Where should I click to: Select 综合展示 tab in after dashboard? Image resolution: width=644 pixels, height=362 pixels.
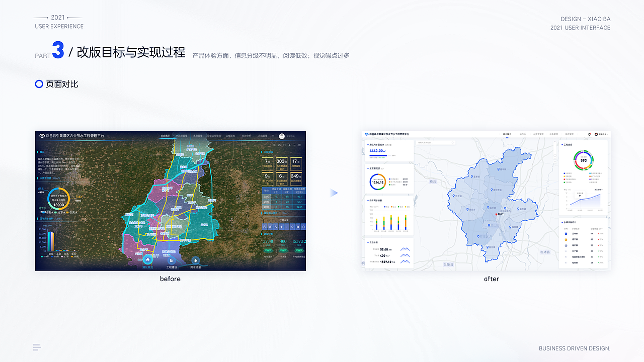click(x=507, y=134)
